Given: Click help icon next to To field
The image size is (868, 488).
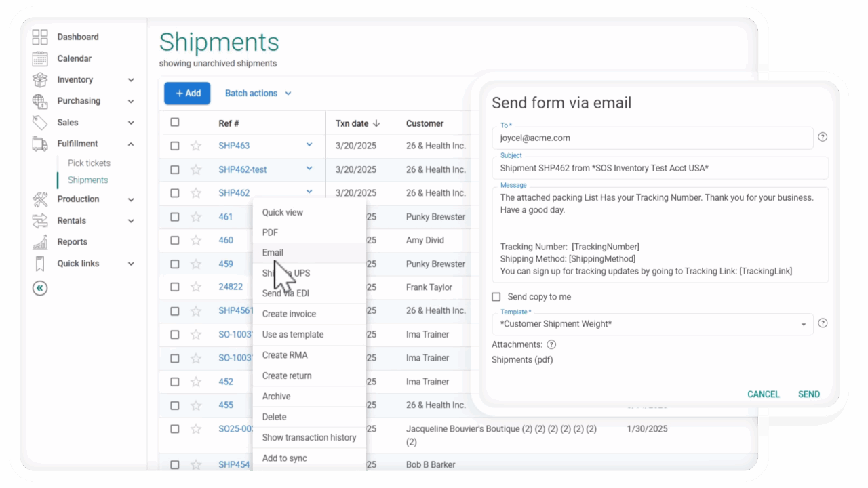Looking at the screenshot, I should pyautogui.click(x=823, y=137).
